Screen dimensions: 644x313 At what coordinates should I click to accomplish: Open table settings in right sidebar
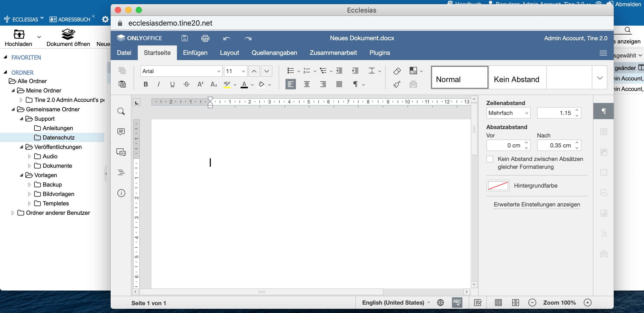click(x=604, y=132)
